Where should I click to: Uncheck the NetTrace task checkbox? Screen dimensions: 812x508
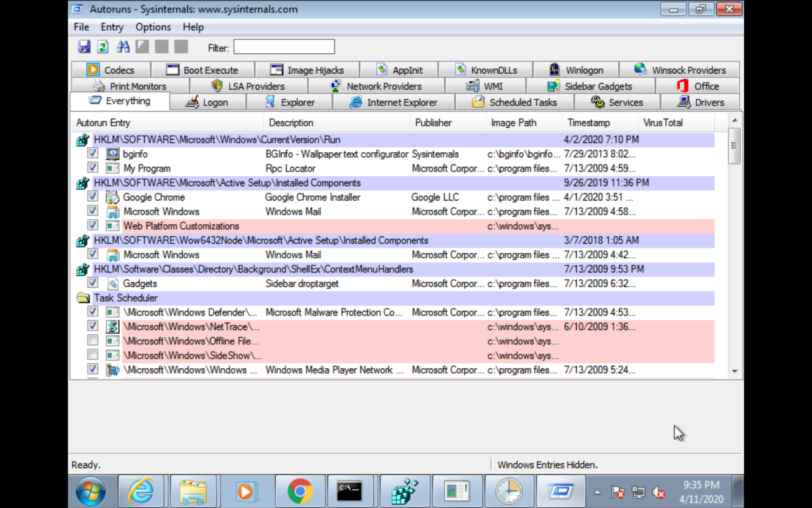tap(93, 325)
